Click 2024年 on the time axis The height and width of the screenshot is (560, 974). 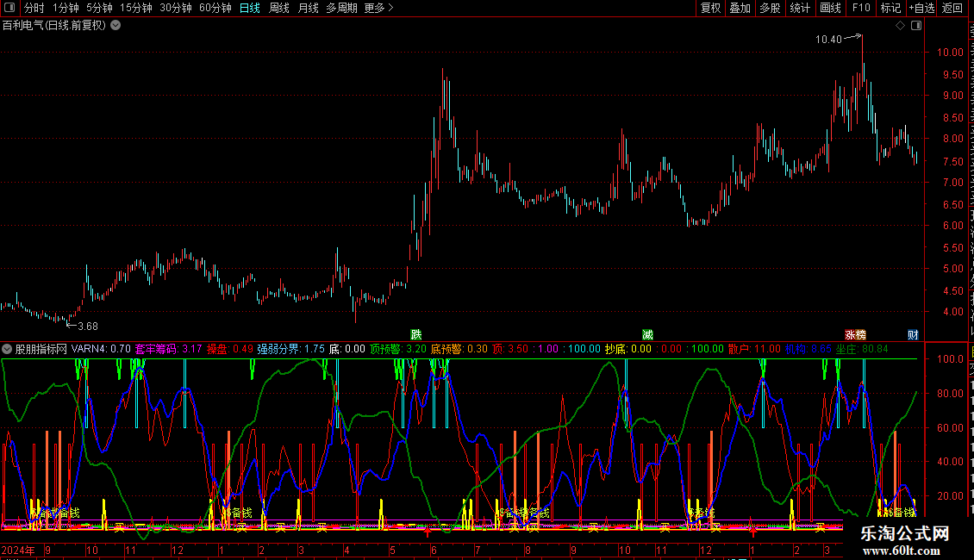pos(18,550)
